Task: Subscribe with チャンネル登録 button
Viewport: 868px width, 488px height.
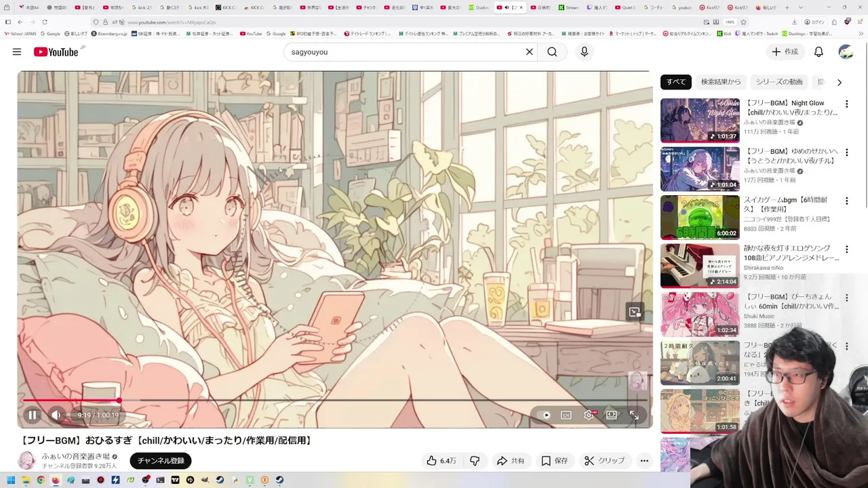Action: click(x=161, y=460)
